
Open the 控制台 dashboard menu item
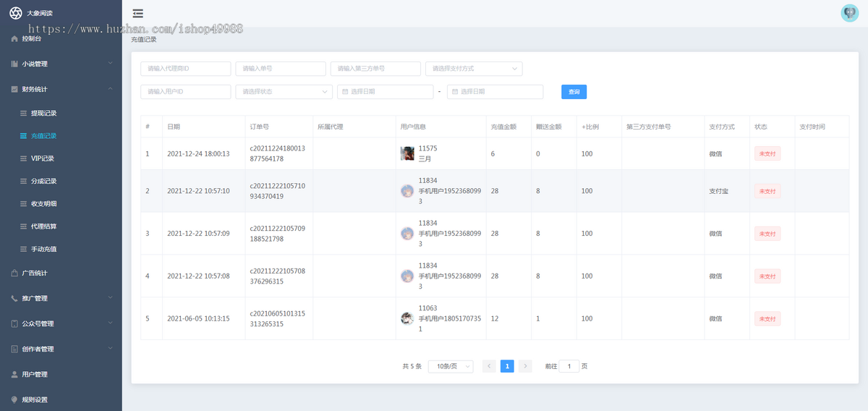[x=61, y=39]
